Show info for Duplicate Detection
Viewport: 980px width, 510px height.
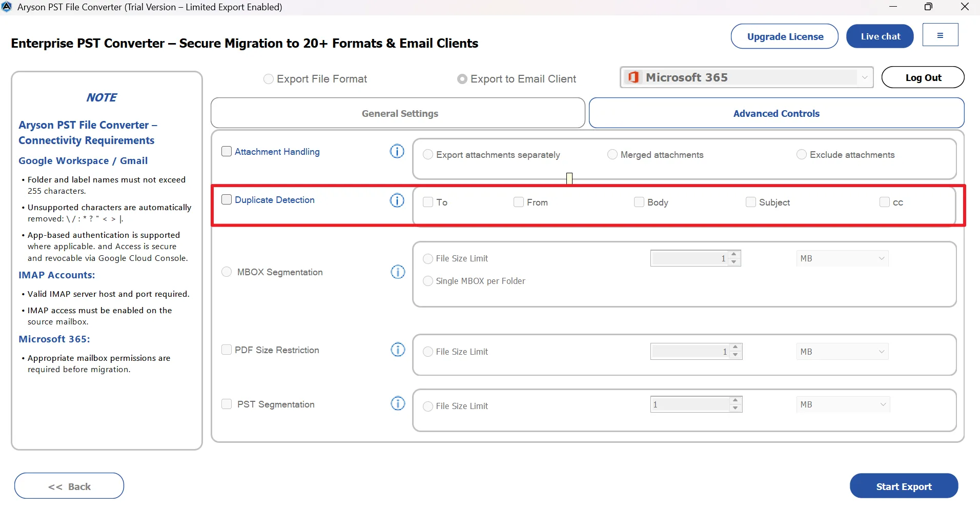pos(397,200)
